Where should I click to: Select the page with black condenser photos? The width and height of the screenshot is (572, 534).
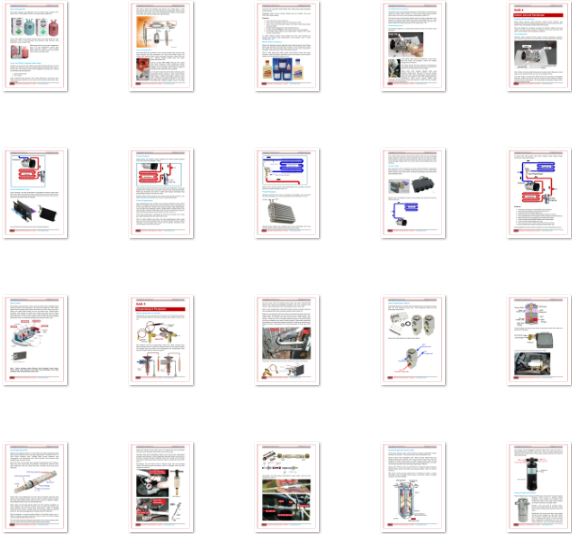35,193
